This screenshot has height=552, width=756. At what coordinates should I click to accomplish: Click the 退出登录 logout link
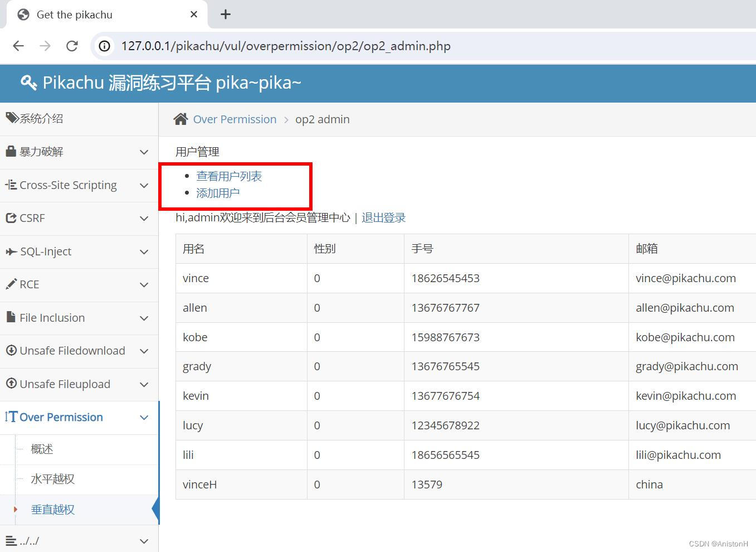tap(384, 217)
